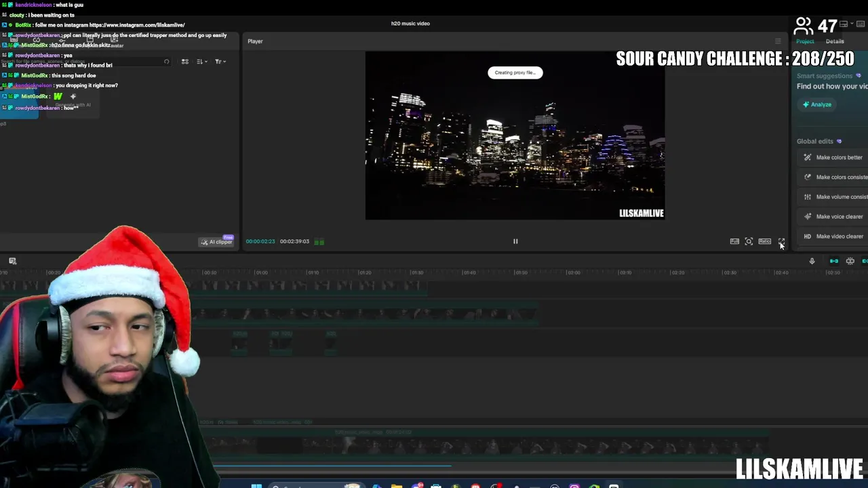Screen dimensions: 868x488
Task: Click the timeline tool icon at far left
Action: (x=12, y=261)
